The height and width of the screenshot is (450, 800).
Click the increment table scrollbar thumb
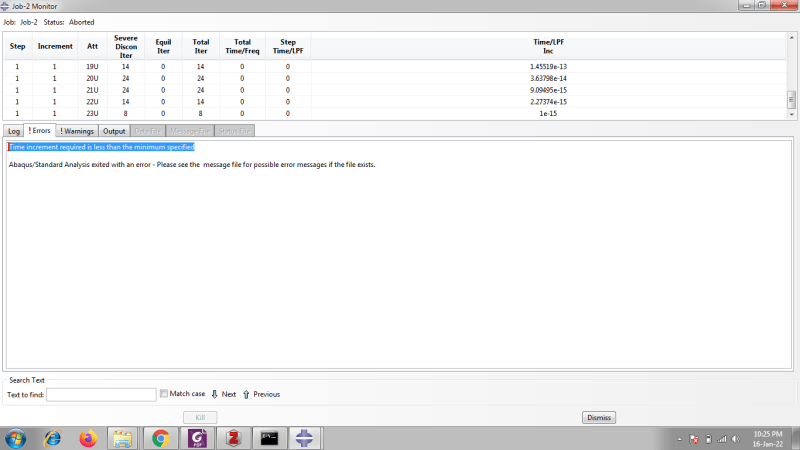[791, 99]
